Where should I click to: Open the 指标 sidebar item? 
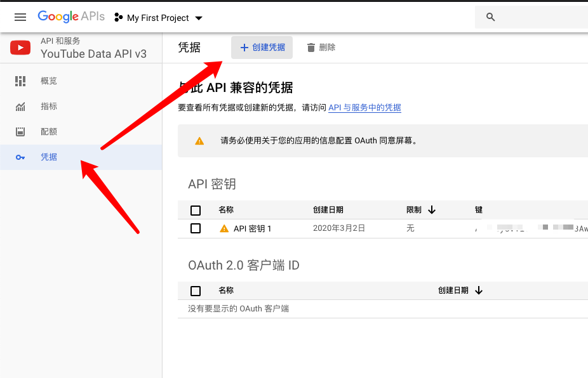81,107
